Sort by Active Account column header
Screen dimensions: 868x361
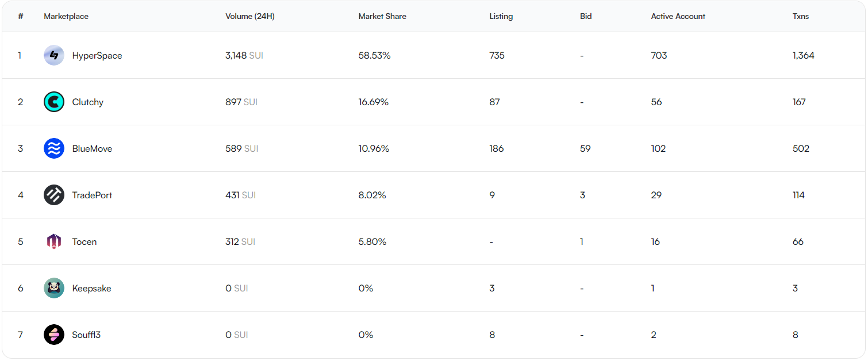678,16
